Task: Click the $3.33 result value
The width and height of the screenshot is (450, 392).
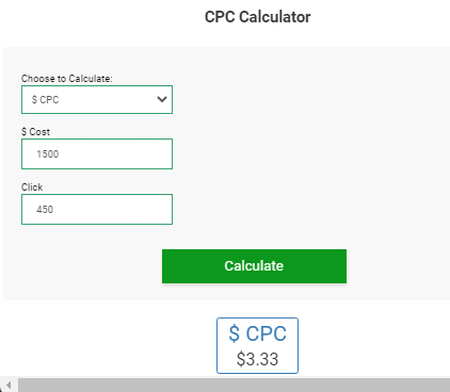Action: (257, 359)
